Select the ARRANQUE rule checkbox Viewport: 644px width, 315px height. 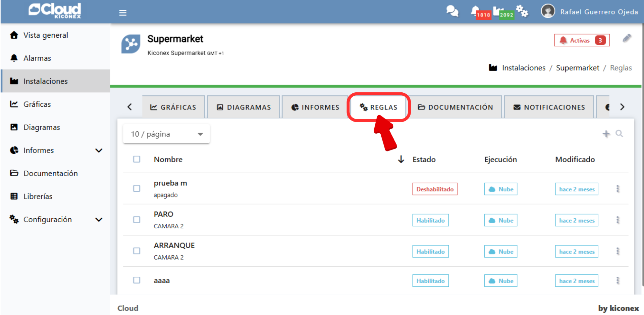point(137,251)
